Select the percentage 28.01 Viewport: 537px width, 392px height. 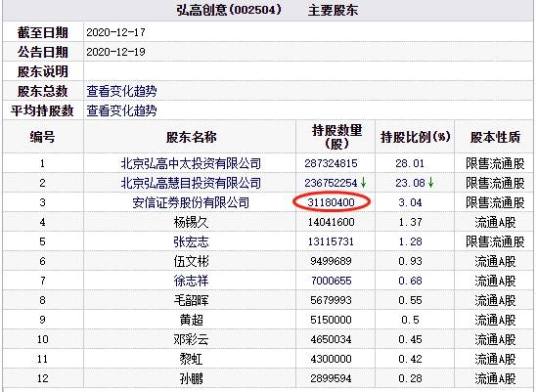pos(410,163)
